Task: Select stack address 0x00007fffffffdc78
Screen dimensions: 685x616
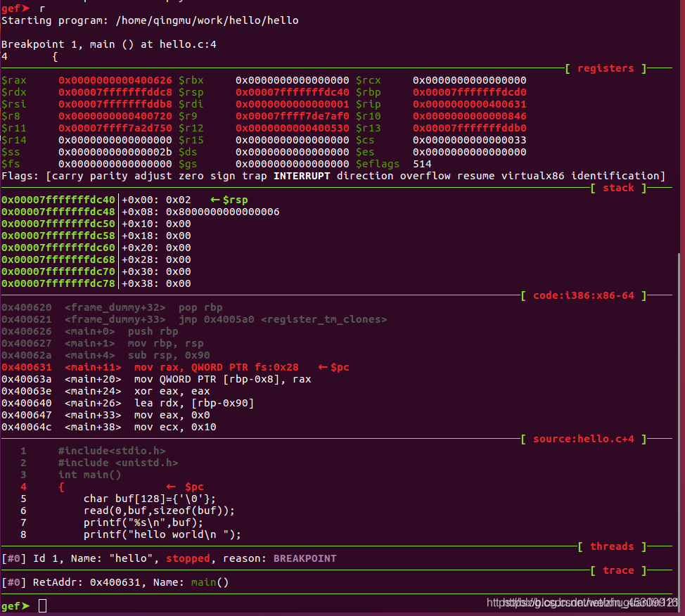Action: pyautogui.click(x=58, y=283)
